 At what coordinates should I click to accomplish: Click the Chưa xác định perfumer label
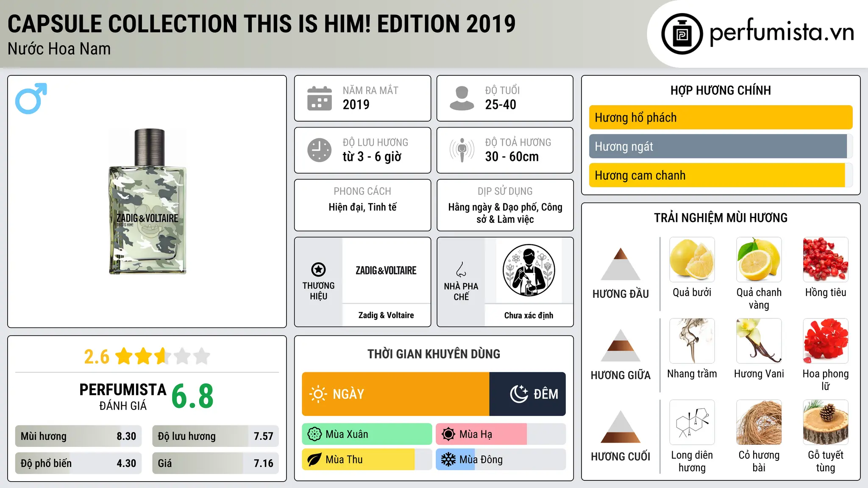pos(529,315)
